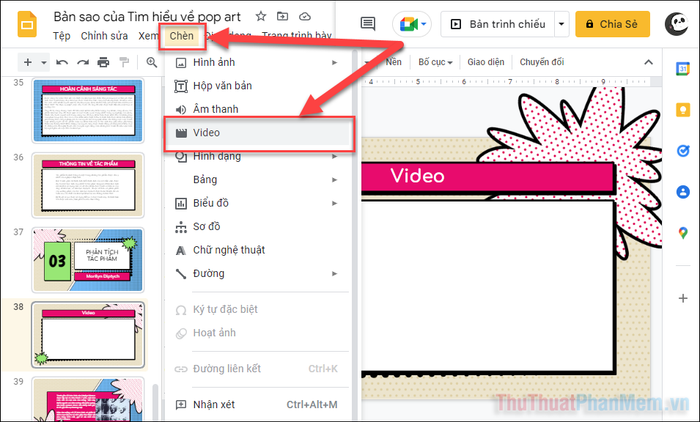Viewport: 700px width, 422px height.
Task: Open Google Keep in side panel
Action: tap(683, 109)
